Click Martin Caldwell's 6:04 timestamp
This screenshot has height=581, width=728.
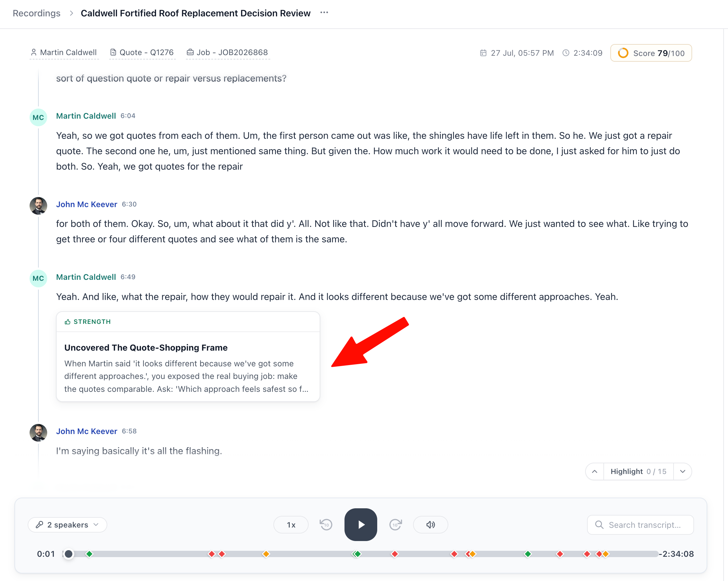pyautogui.click(x=128, y=116)
